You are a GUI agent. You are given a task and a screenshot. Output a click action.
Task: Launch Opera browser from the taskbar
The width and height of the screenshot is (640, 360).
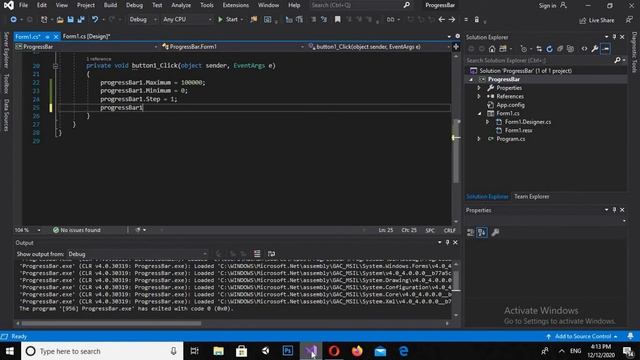point(334,351)
